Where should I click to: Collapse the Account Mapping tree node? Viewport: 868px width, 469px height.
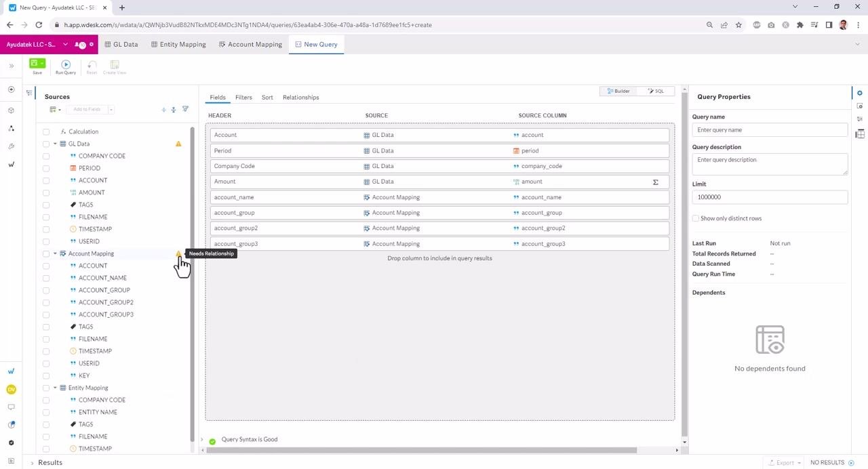55,253
